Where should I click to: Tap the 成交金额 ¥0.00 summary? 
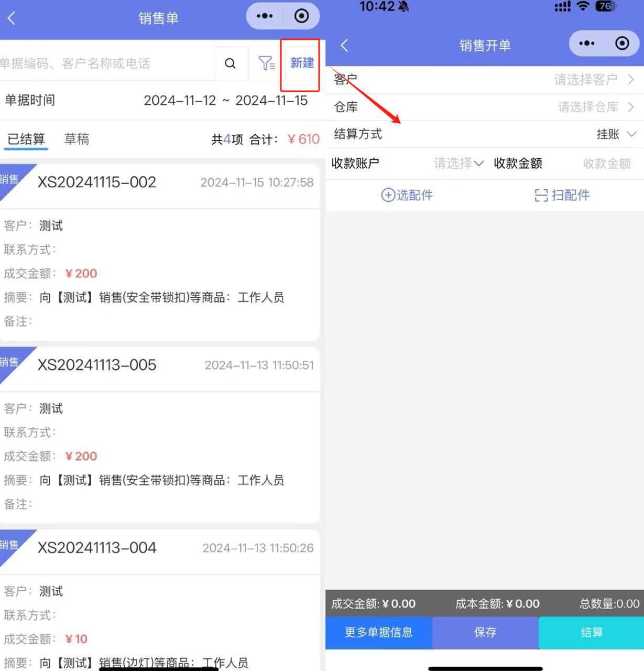pos(373,604)
